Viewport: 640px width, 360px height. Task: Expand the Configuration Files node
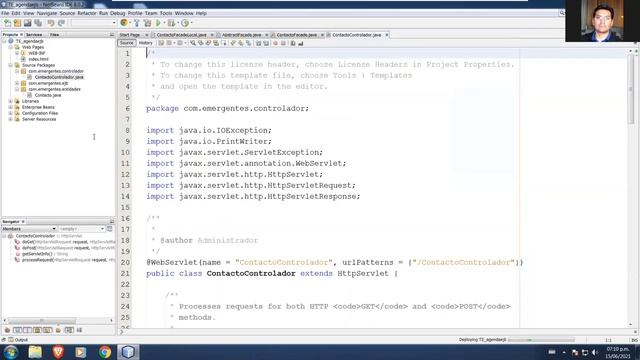coord(11,113)
